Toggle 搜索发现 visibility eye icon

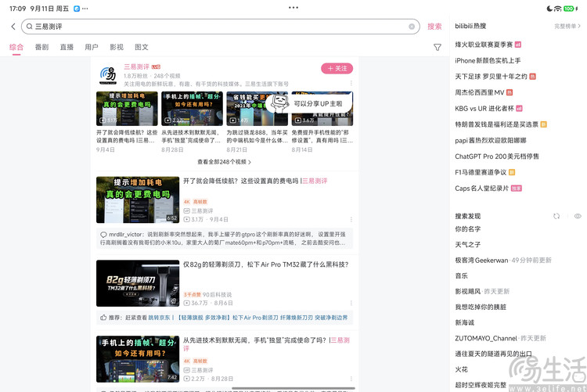pyautogui.click(x=578, y=216)
